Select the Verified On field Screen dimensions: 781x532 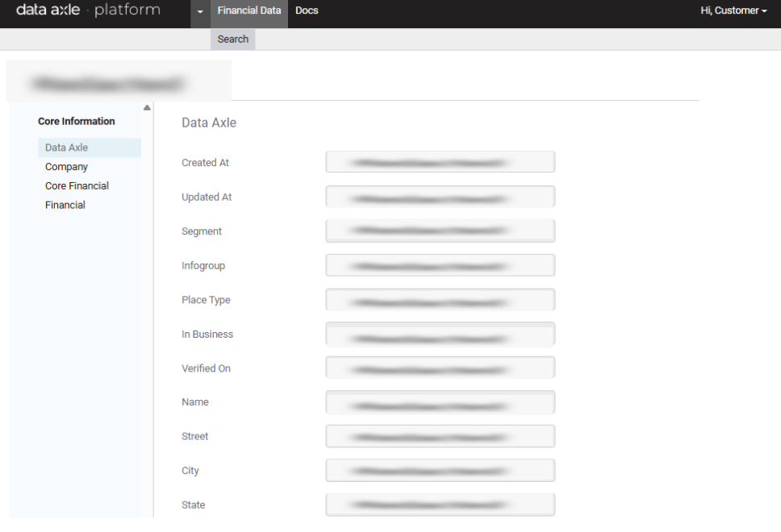click(x=440, y=368)
